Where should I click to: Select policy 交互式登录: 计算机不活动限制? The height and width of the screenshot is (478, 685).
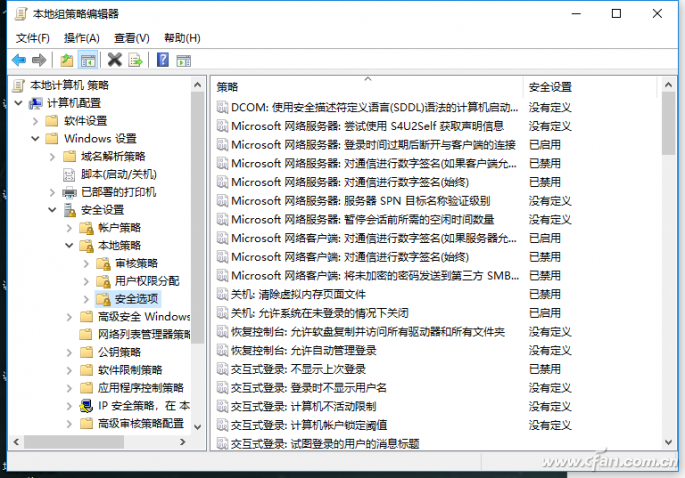(303, 406)
